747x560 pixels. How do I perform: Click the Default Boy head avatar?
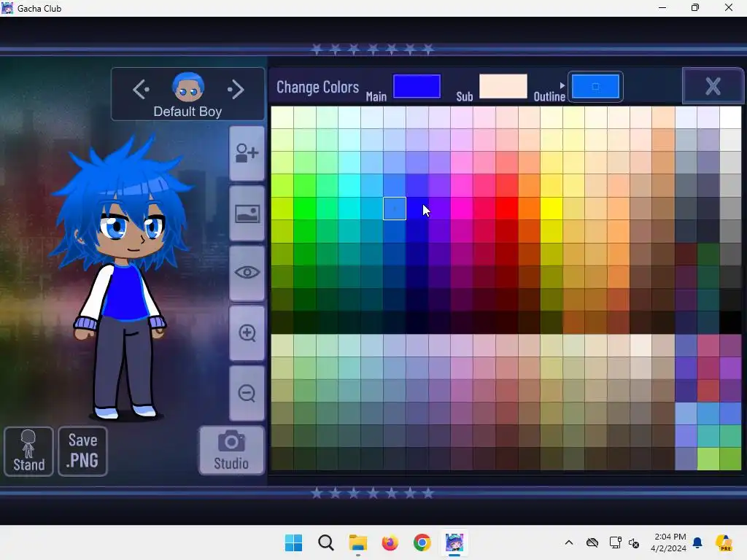click(x=188, y=87)
